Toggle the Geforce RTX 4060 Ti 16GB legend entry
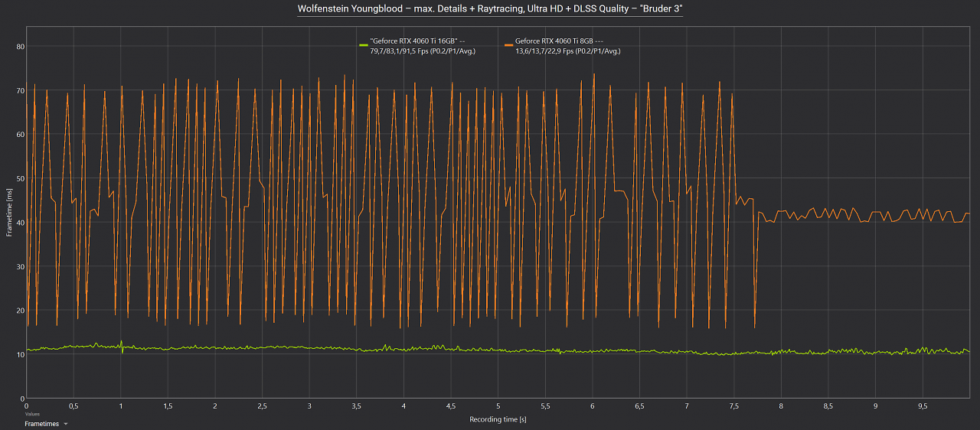 point(418,46)
